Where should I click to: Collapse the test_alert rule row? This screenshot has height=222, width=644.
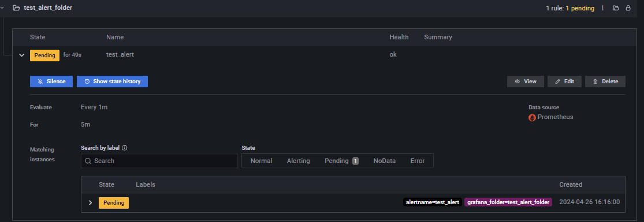coord(22,55)
